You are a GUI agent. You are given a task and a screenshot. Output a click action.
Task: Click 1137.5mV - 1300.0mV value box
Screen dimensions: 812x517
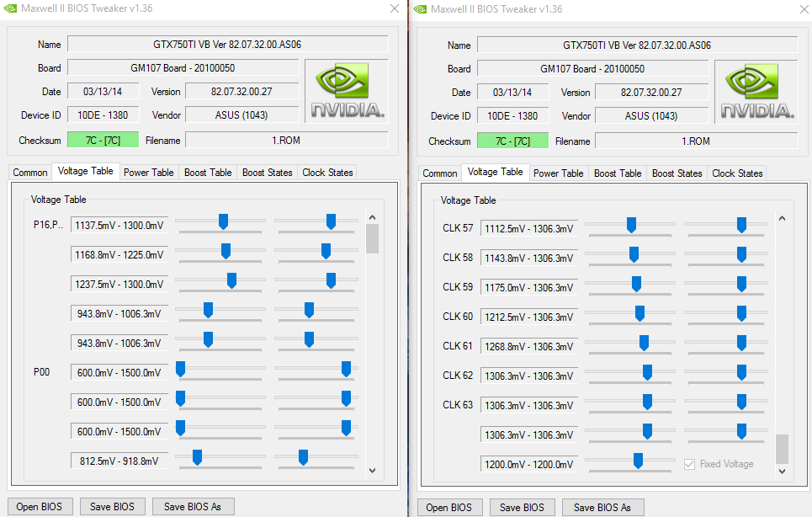(119, 226)
